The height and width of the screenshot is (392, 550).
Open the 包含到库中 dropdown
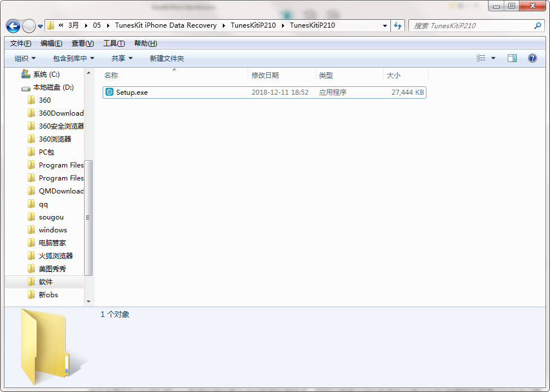click(73, 58)
